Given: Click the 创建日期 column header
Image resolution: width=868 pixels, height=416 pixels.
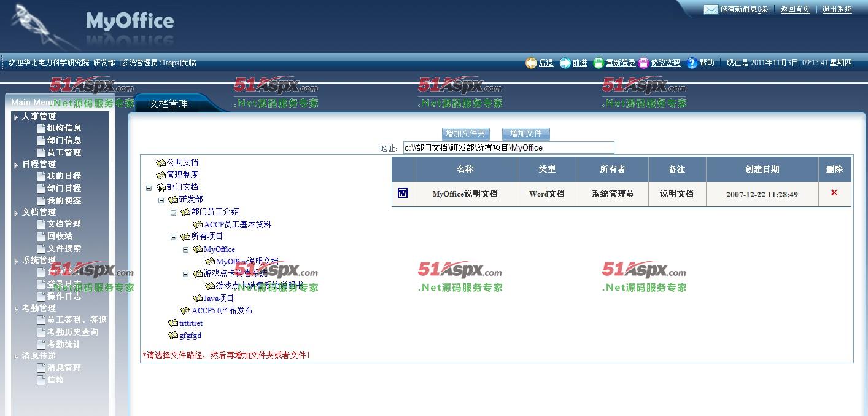Looking at the screenshot, I should [x=762, y=169].
